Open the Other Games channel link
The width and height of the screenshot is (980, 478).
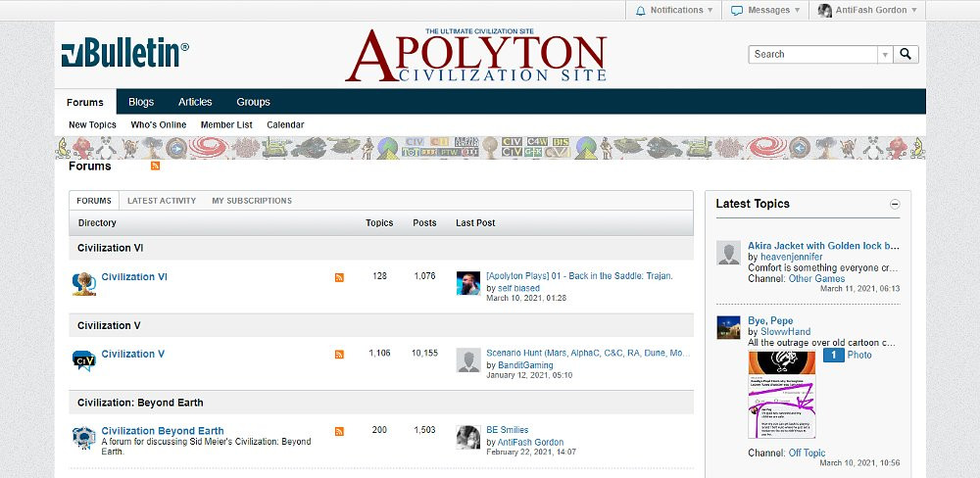pos(816,279)
